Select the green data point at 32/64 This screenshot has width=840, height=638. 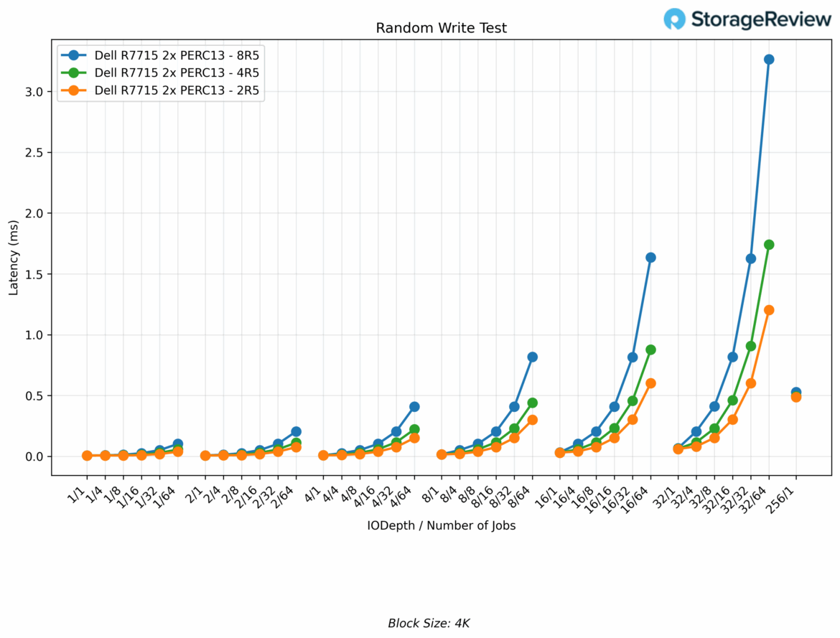[769, 245]
